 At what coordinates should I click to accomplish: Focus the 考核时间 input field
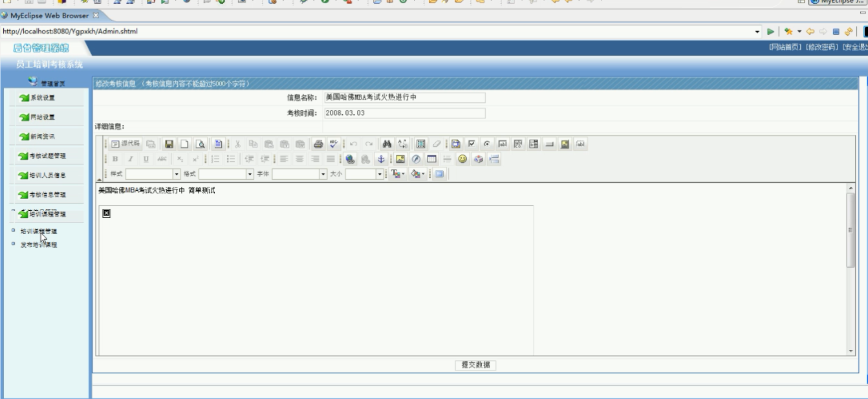[x=404, y=113]
